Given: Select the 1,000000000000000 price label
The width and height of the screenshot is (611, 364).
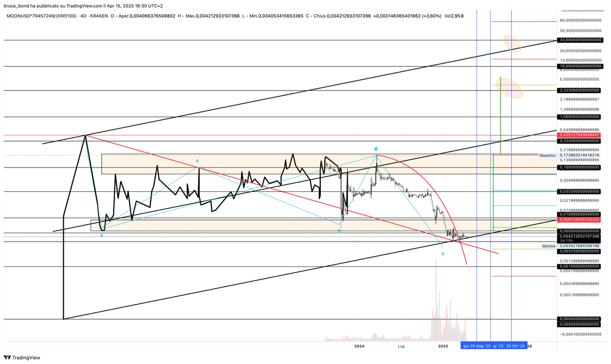Looking at the screenshot, I should 580,117.
